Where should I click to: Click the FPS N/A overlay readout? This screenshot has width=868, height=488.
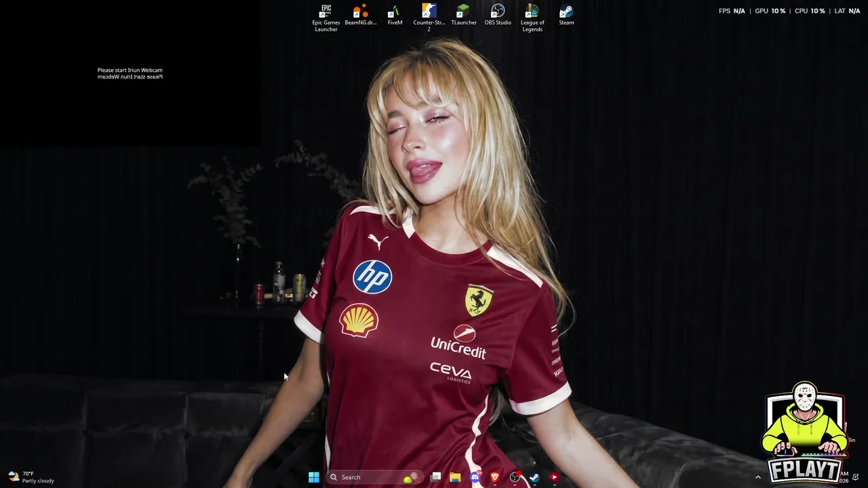click(x=732, y=11)
